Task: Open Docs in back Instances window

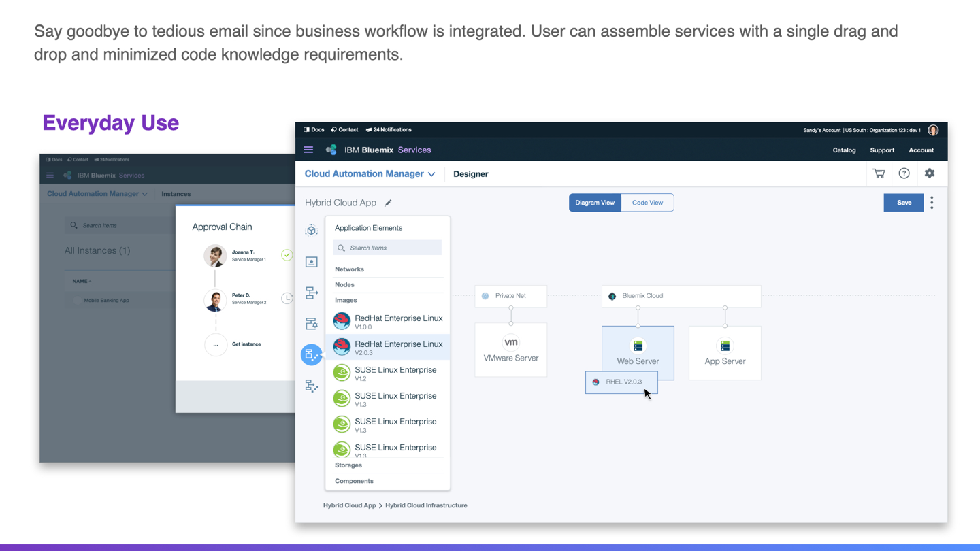Action: point(54,160)
